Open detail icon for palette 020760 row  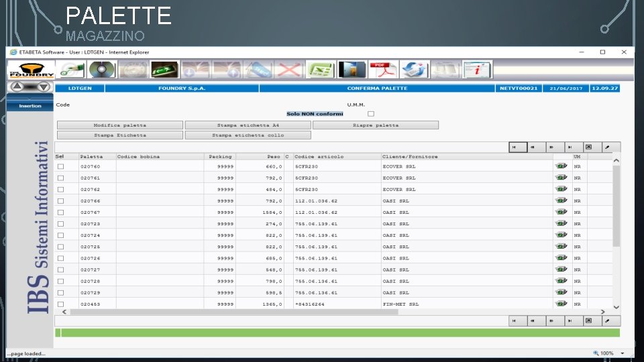point(561,166)
